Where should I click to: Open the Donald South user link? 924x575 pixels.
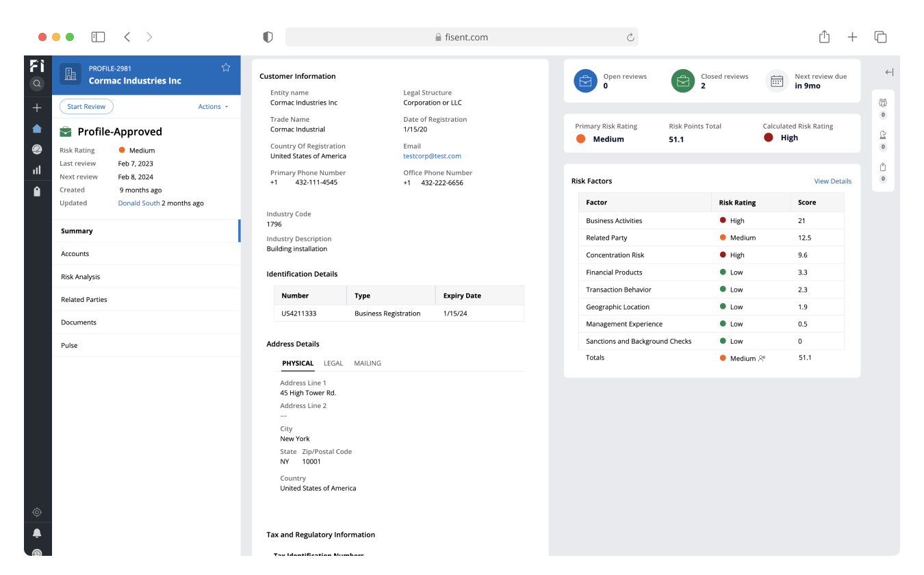click(139, 203)
